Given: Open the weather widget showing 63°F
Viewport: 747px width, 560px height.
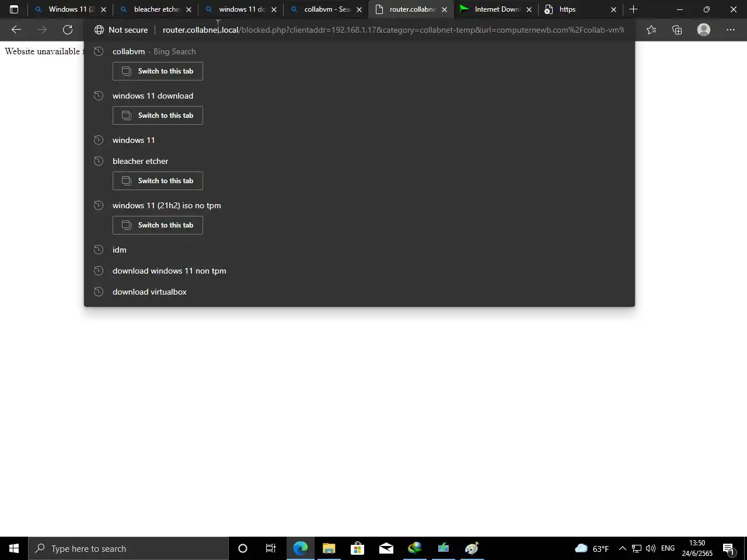Looking at the screenshot, I should tap(592, 548).
